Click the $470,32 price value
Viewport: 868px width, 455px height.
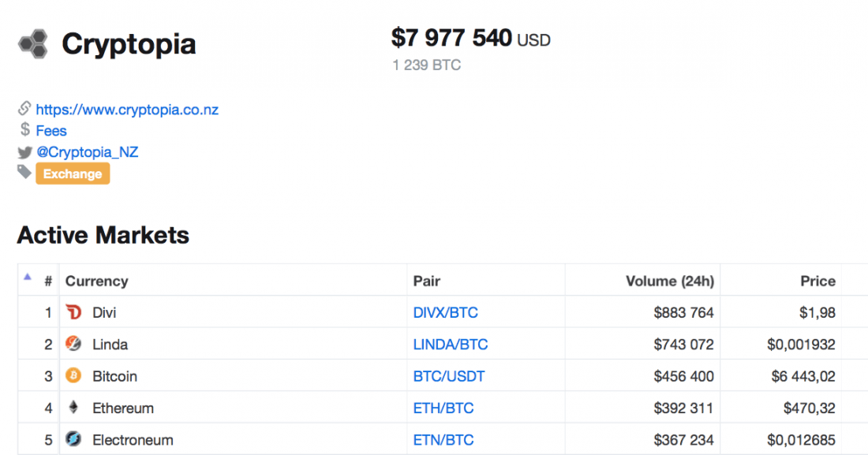(x=810, y=408)
